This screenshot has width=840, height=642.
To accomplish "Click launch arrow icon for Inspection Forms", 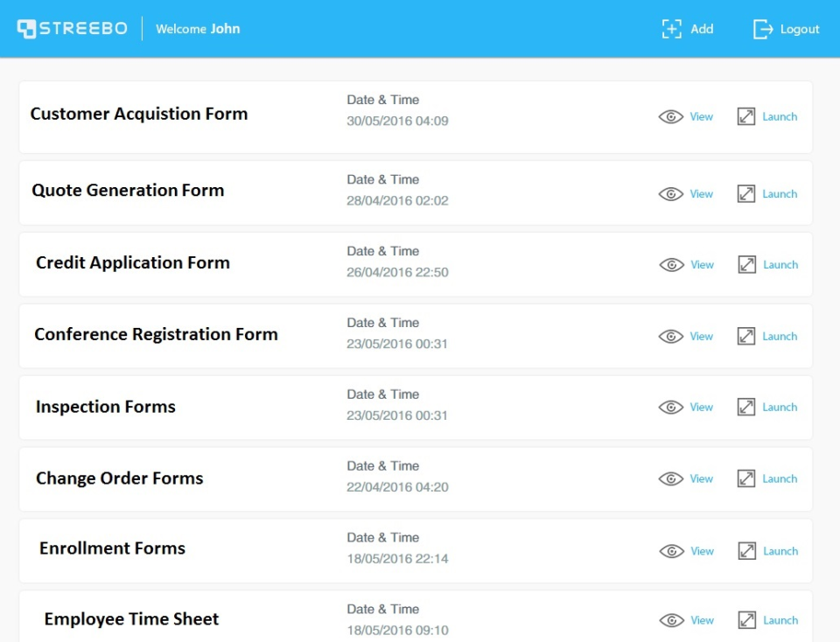I will click(x=746, y=407).
